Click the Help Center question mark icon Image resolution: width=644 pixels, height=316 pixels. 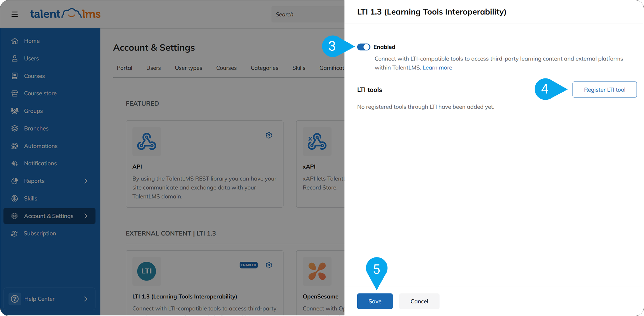15,299
